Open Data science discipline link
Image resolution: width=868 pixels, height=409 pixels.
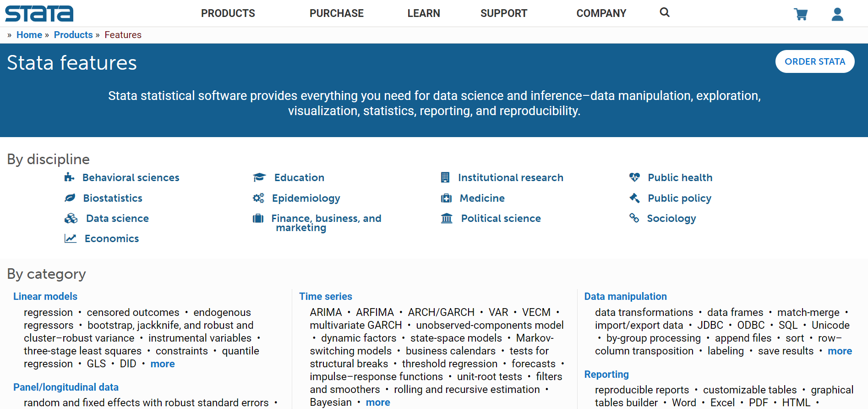tap(118, 218)
